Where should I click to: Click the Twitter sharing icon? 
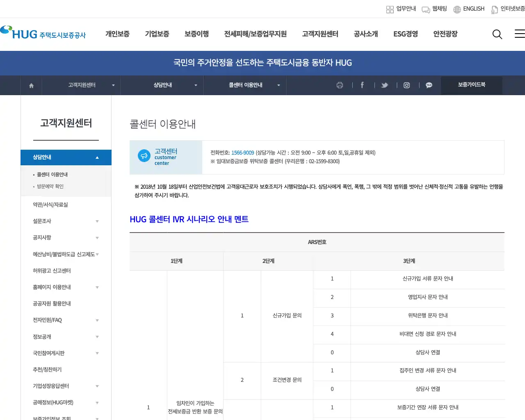pos(384,85)
